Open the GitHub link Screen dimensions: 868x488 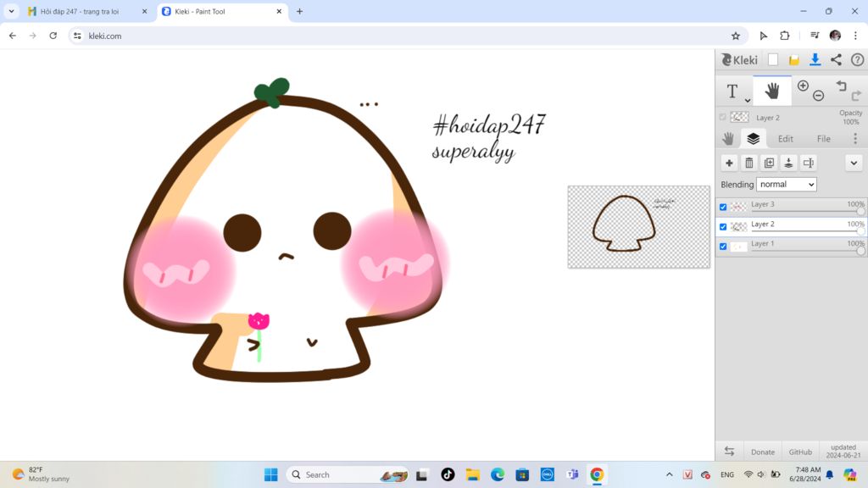tap(800, 452)
